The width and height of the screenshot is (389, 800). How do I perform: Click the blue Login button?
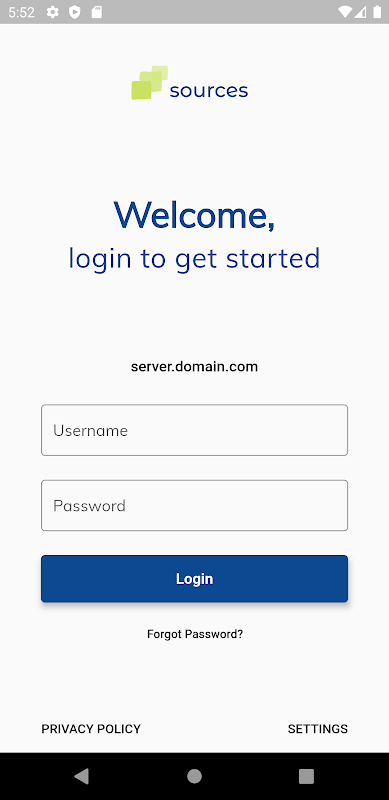[194, 579]
